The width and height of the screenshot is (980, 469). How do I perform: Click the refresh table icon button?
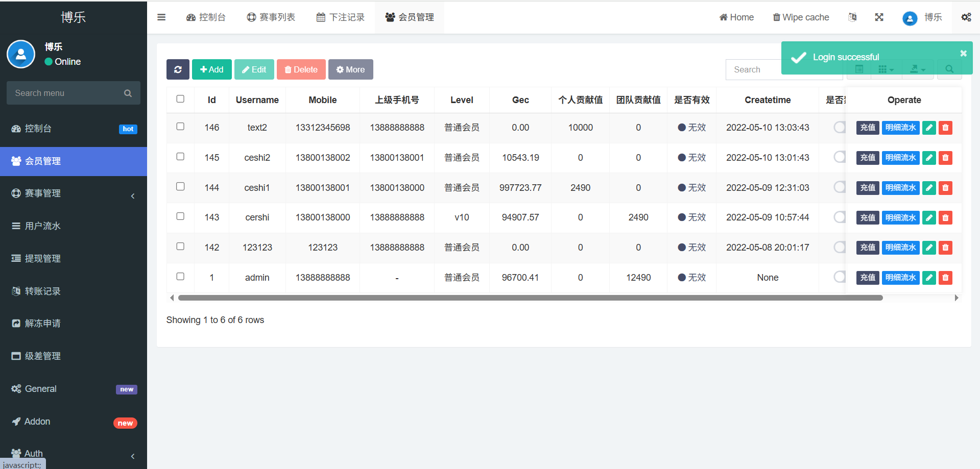[178, 69]
